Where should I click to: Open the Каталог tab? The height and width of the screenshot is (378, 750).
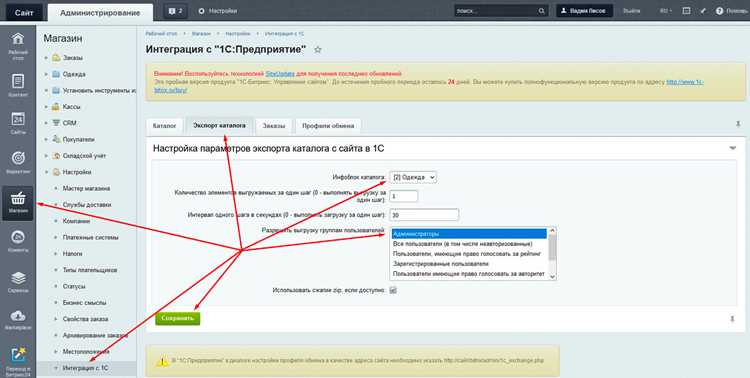tap(165, 126)
